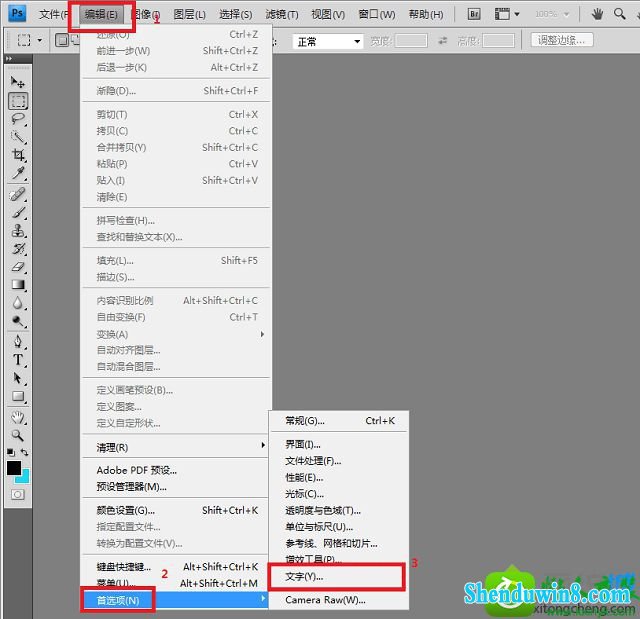Select the Blur tool
The image size is (640, 619).
[x=18, y=303]
